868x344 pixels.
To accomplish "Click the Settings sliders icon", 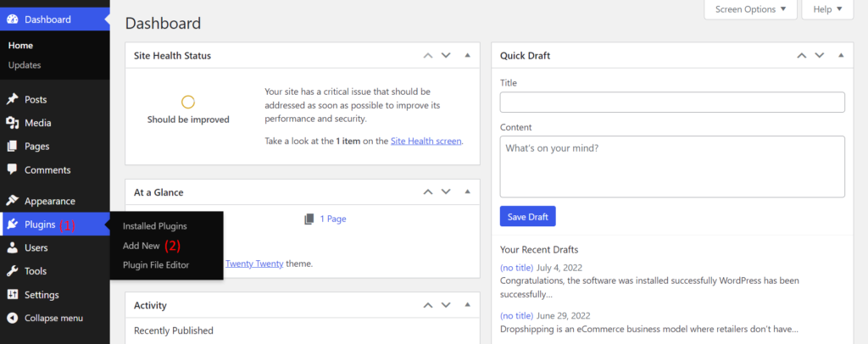I will coord(12,295).
